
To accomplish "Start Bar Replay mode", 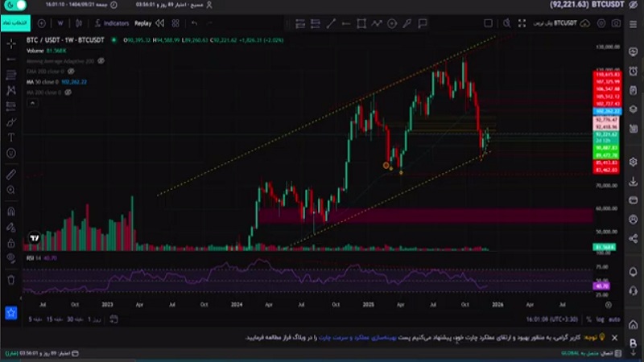I will pos(142,23).
